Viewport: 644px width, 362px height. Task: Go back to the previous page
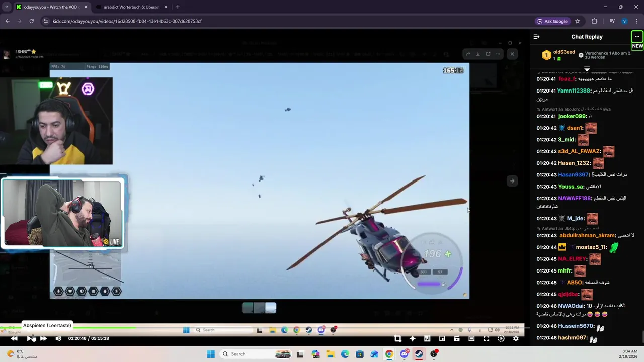coord(7,21)
